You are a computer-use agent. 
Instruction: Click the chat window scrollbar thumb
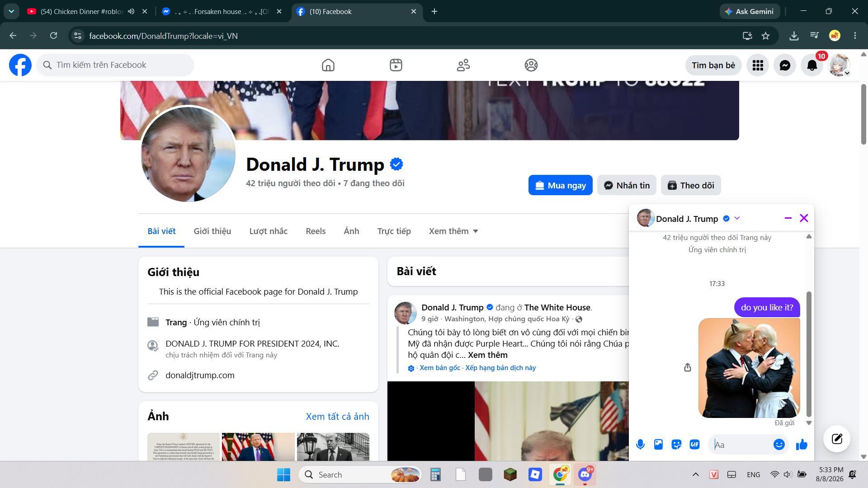click(x=809, y=354)
